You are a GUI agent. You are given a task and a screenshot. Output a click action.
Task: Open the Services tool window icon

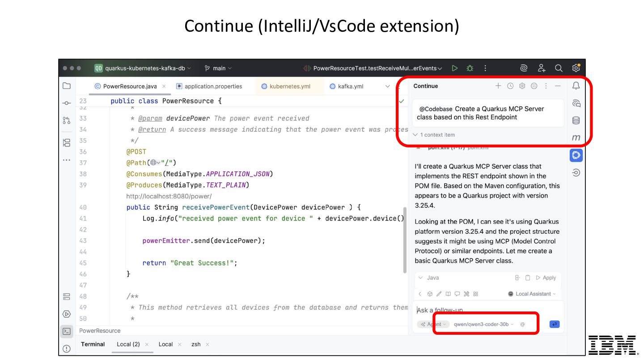tap(67, 297)
